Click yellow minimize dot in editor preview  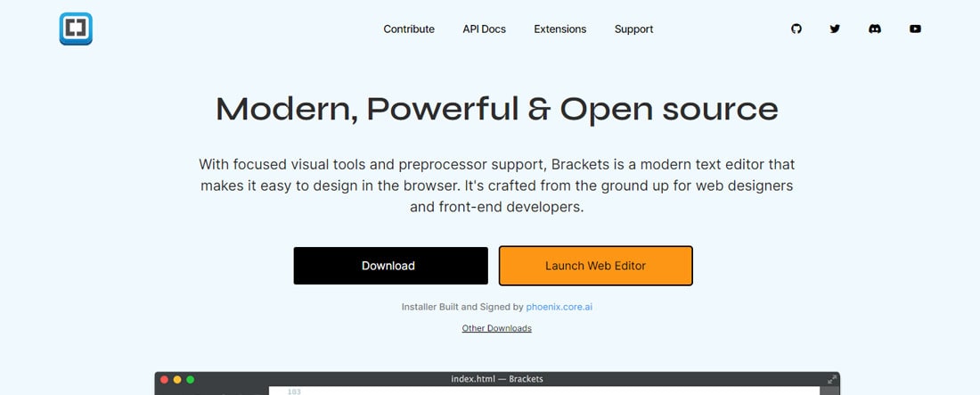177,380
